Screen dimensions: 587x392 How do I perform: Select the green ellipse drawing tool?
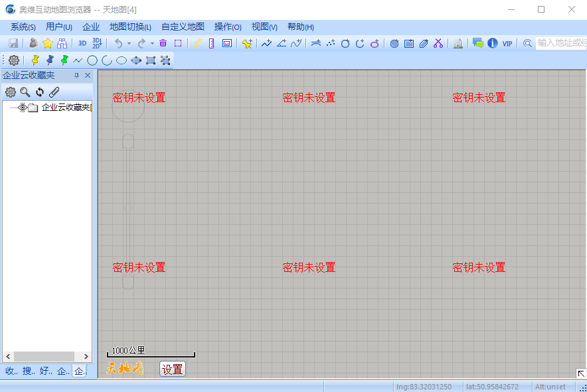click(x=122, y=60)
